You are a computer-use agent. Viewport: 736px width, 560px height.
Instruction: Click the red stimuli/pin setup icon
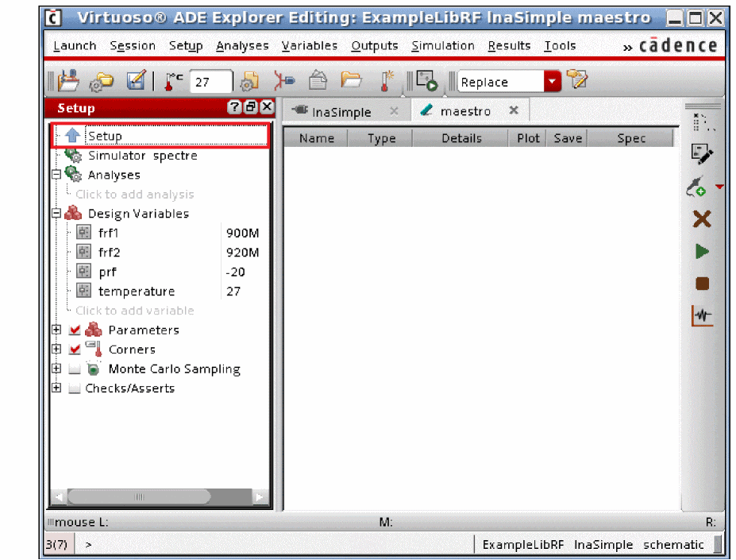(284, 81)
